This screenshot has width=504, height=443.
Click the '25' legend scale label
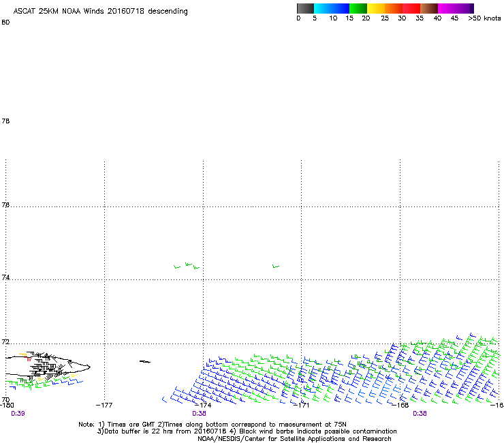click(x=385, y=18)
